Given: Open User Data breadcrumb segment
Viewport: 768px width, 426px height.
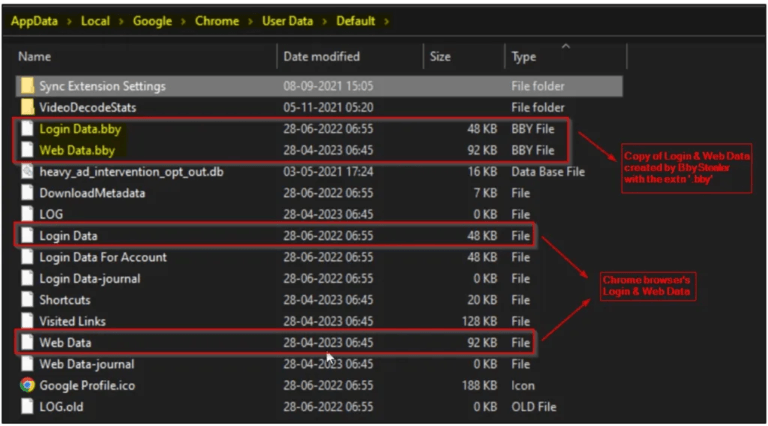Looking at the screenshot, I should coord(288,21).
